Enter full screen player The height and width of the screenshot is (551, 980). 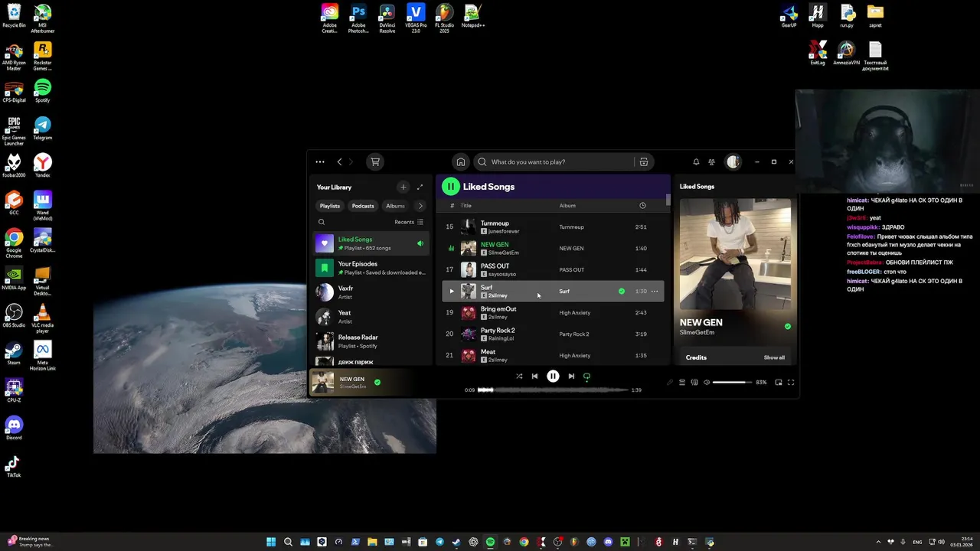click(791, 383)
